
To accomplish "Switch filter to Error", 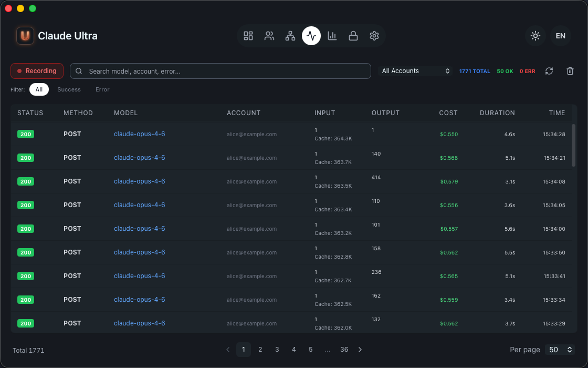I will (x=102, y=89).
